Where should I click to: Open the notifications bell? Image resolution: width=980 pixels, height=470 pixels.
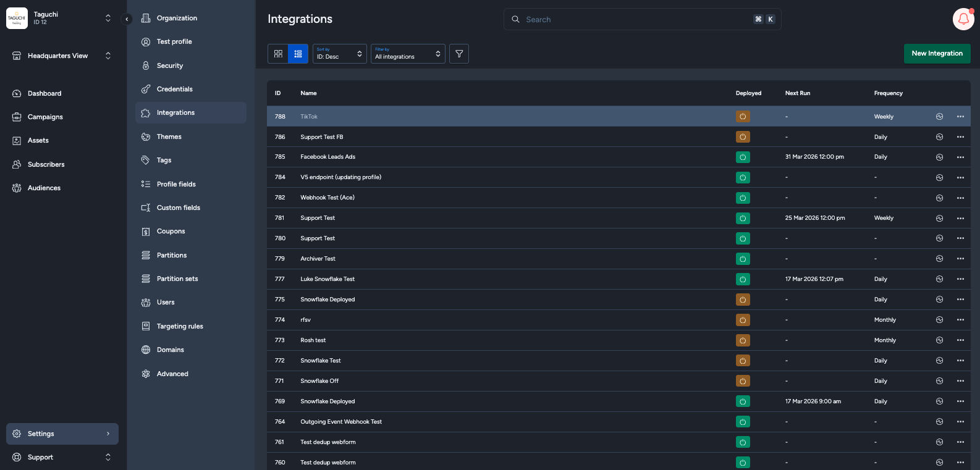tap(963, 19)
